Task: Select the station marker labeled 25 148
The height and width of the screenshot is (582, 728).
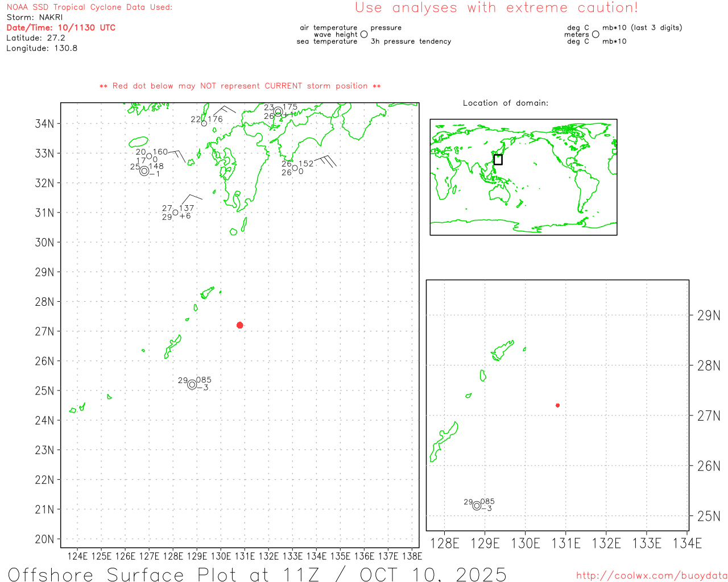Action: point(144,171)
